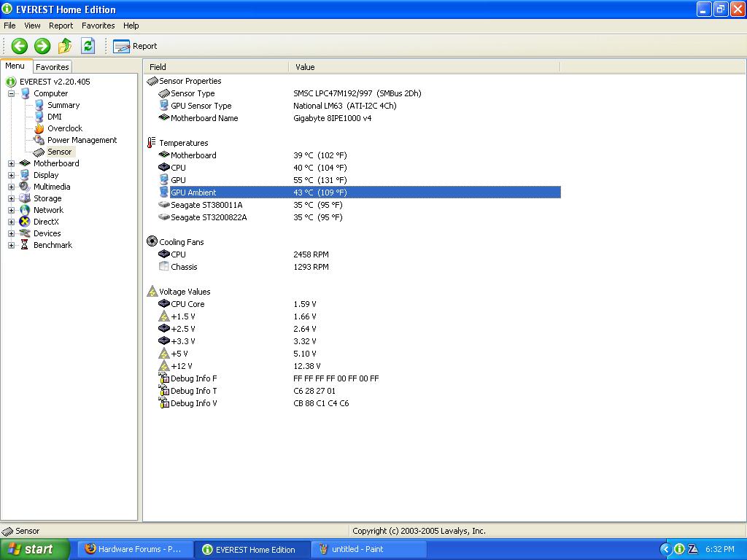Viewport: 747px width, 560px height.
Task: Collapse the Computer tree node
Action: (x=11, y=94)
